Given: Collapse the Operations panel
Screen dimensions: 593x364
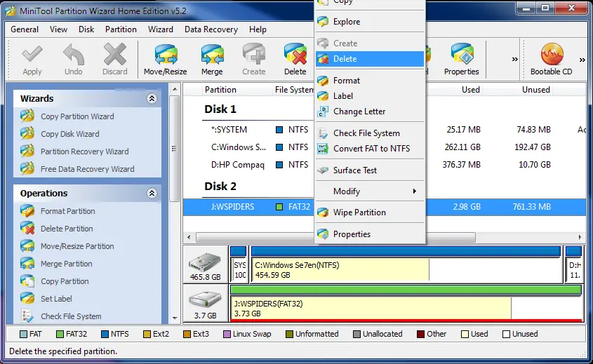Looking at the screenshot, I should click(x=152, y=193).
